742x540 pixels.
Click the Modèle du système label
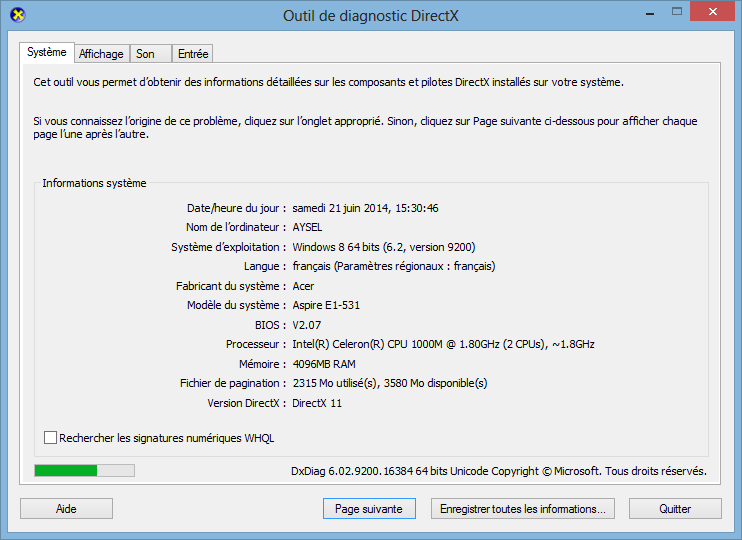click(x=237, y=305)
